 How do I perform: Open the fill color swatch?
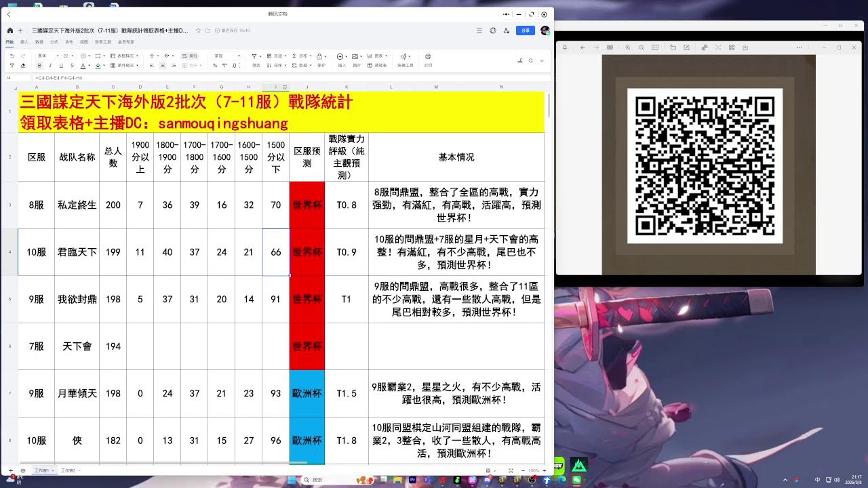pos(98,65)
